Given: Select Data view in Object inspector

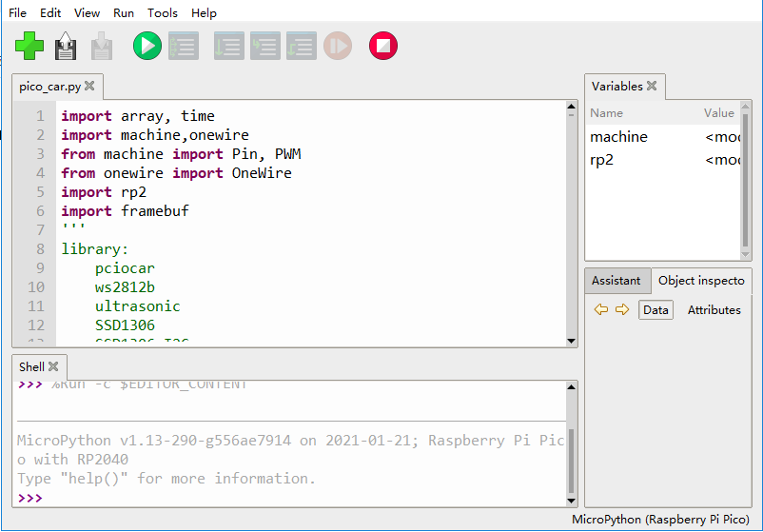Looking at the screenshot, I should [655, 310].
